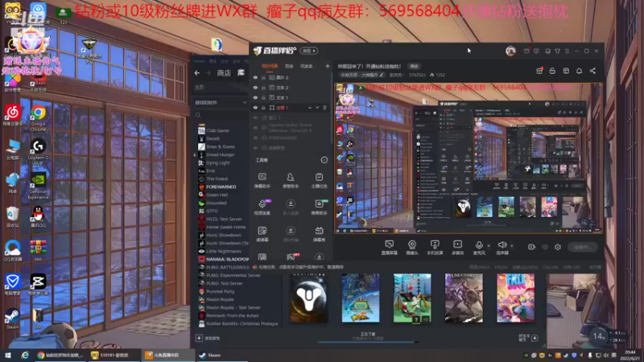Switch to the 可改名 scene tab
Viewport: 644px width, 362px height.
pyautogui.click(x=307, y=66)
